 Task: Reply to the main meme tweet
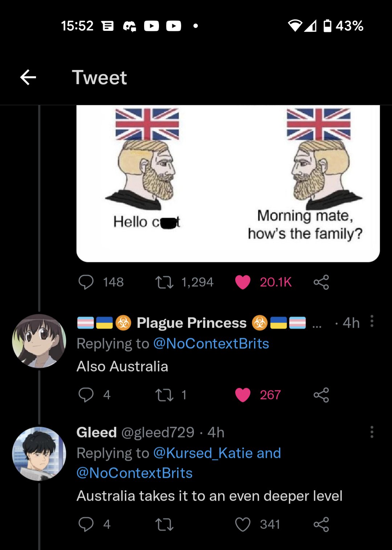(x=86, y=282)
